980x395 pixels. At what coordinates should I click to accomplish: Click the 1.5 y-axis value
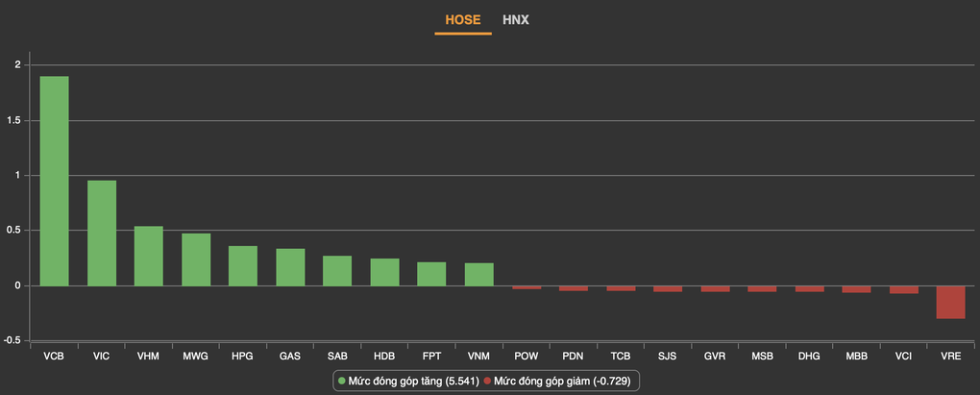[x=13, y=120]
